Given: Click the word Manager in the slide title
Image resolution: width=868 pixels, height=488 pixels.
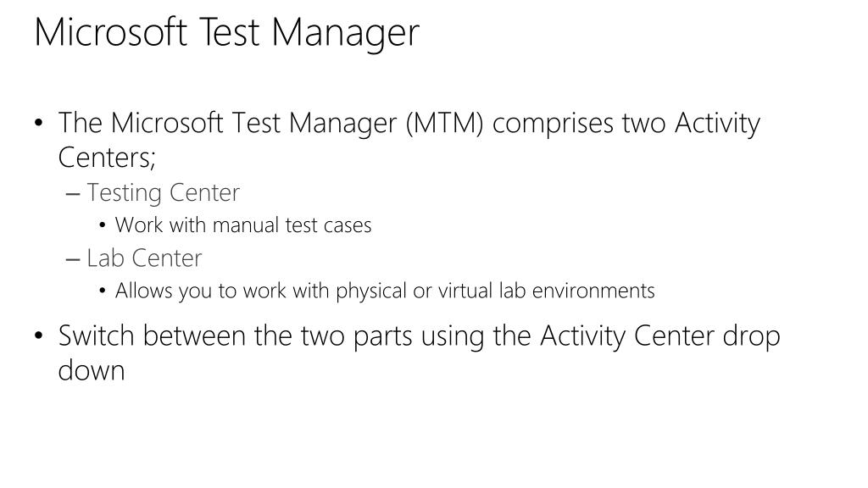Looking at the screenshot, I should tap(346, 34).
